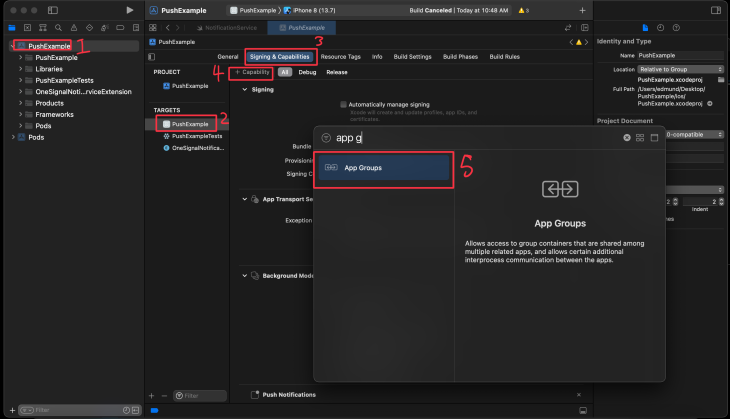Select App Groups in capability results
Viewport: 730px width, 419px height.
click(385, 168)
